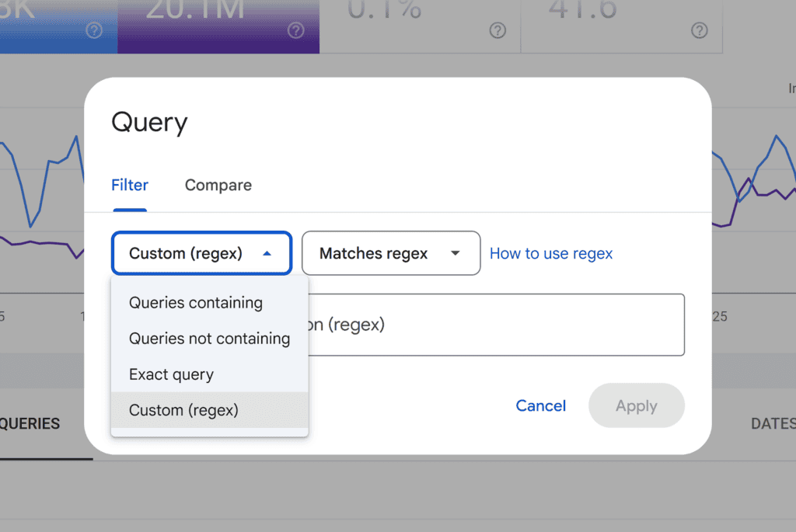
Task: Open the Matches regex dropdown
Action: pos(390,253)
